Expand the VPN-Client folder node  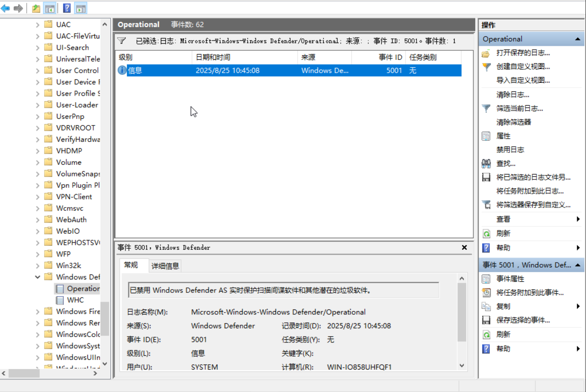(x=38, y=196)
